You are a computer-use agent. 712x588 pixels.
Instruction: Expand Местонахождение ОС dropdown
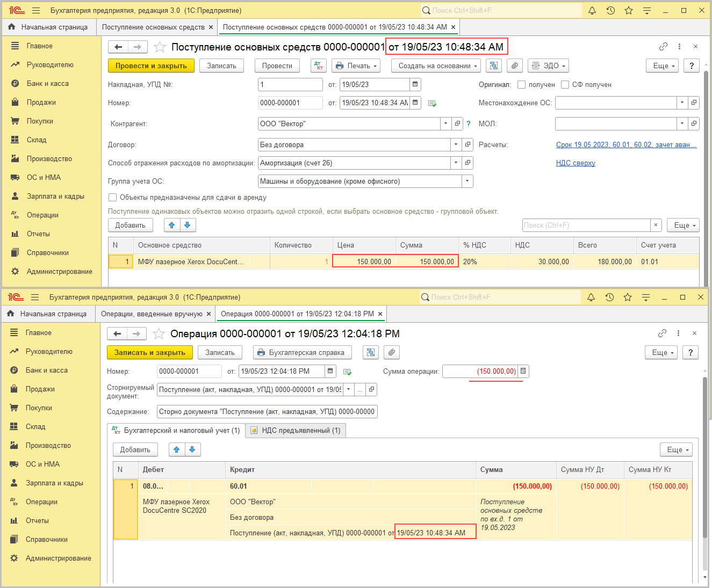pyautogui.click(x=682, y=103)
